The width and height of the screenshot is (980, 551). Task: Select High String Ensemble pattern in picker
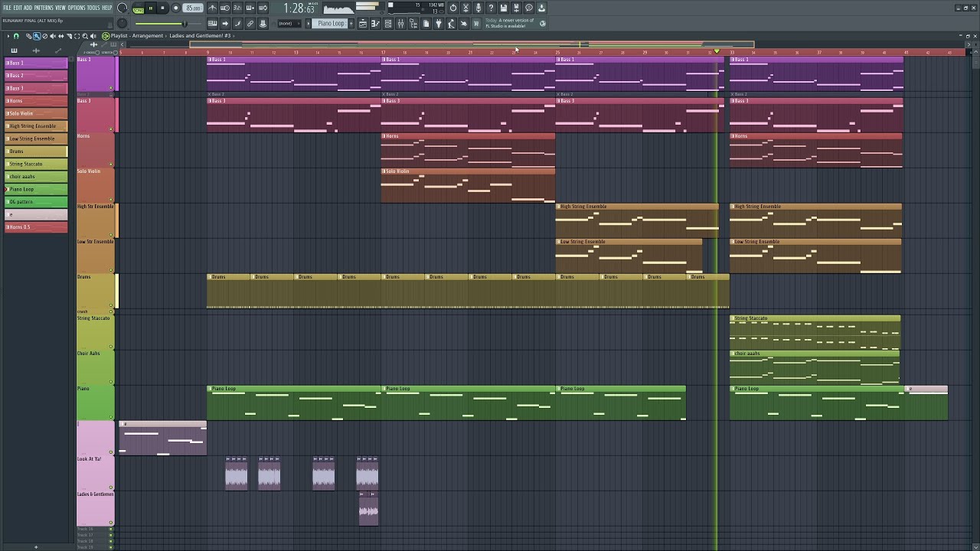point(36,126)
